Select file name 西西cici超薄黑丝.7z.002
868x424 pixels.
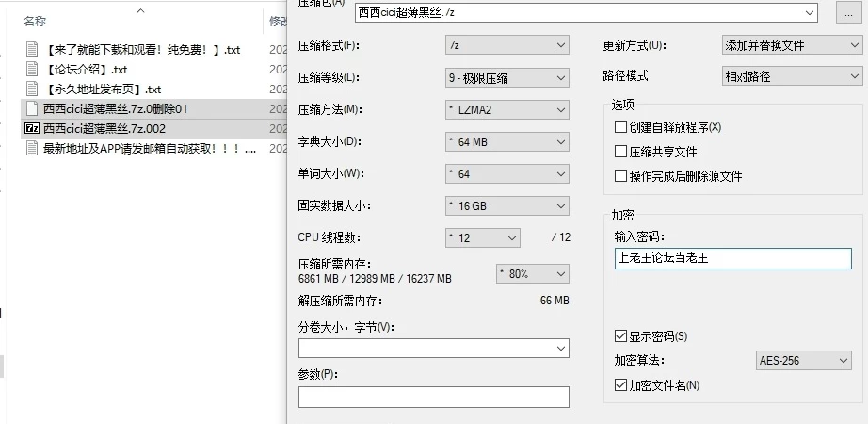pos(104,128)
